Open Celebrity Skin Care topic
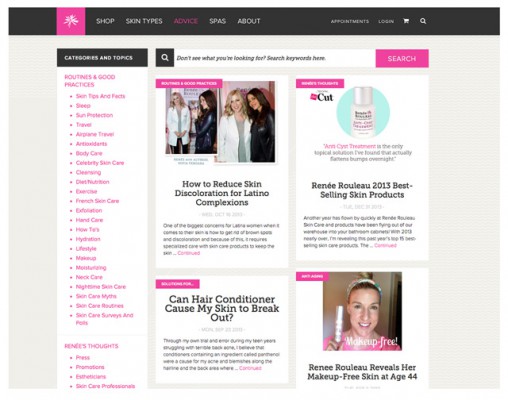This screenshot has width=508, height=400. 100,163
